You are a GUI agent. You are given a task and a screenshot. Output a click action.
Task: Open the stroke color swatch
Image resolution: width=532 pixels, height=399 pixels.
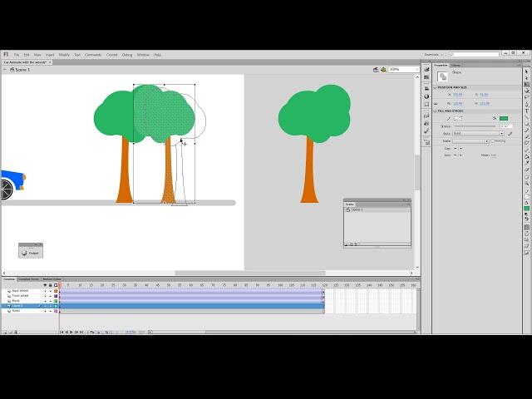[458, 118]
